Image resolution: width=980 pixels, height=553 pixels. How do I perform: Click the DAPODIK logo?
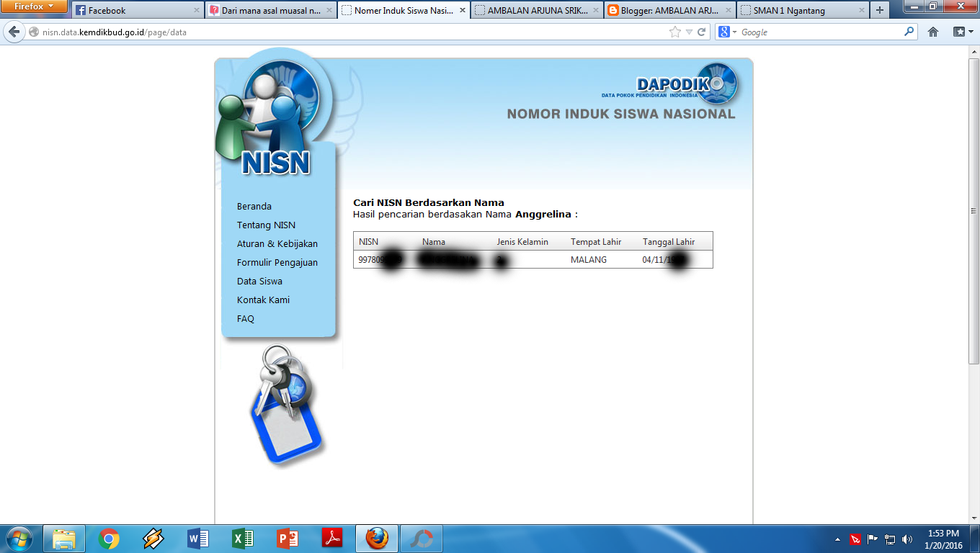(x=683, y=84)
